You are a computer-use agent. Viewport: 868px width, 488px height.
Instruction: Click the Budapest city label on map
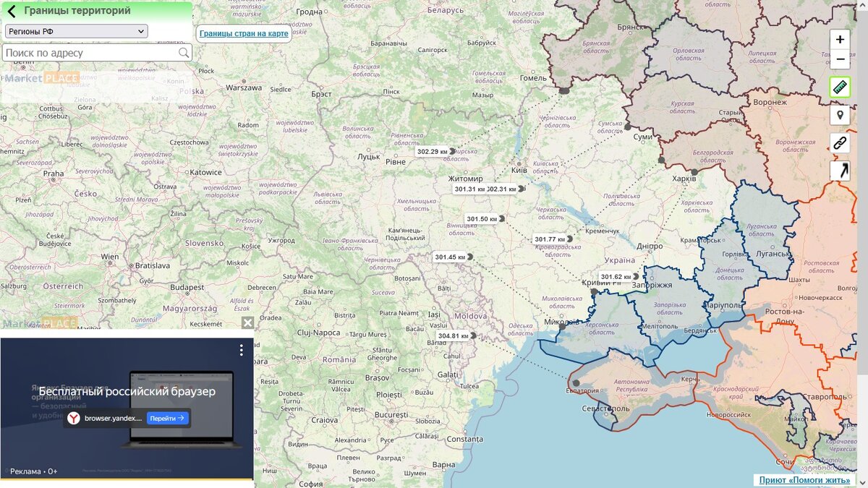(x=188, y=287)
